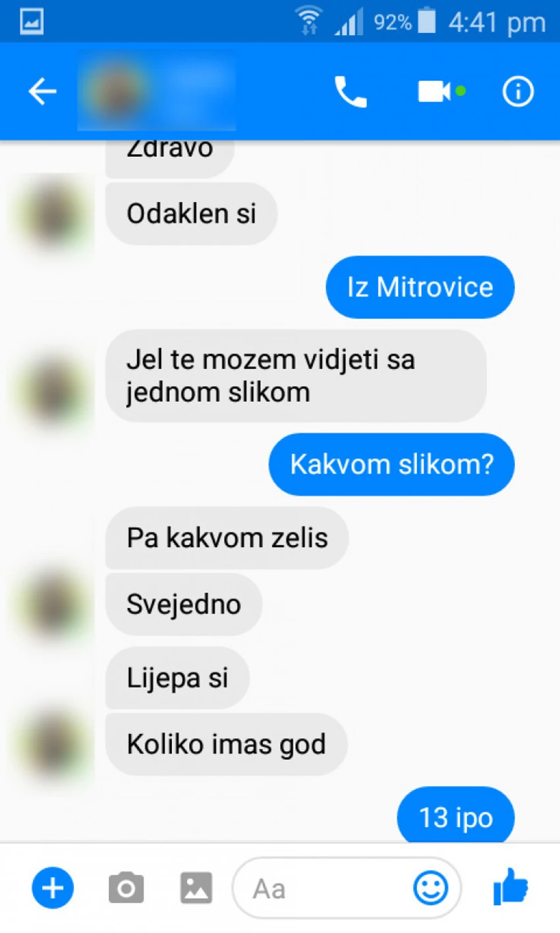560x933 pixels.
Task: Open the camera from the message bar
Action: 126,888
